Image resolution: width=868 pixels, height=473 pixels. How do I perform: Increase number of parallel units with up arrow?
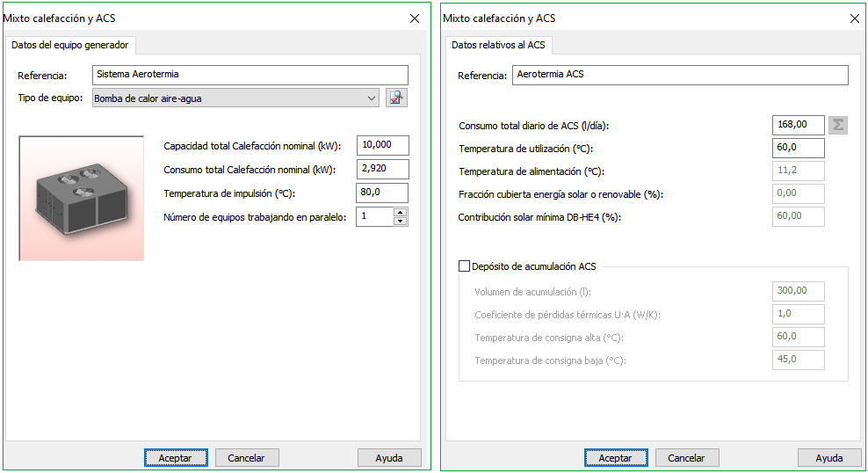[401, 212]
